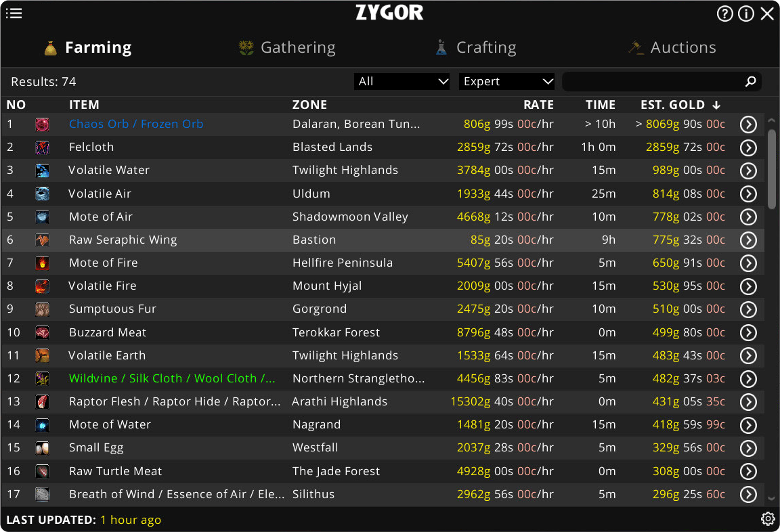Click the Small Egg item icon

(x=42, y=448)
